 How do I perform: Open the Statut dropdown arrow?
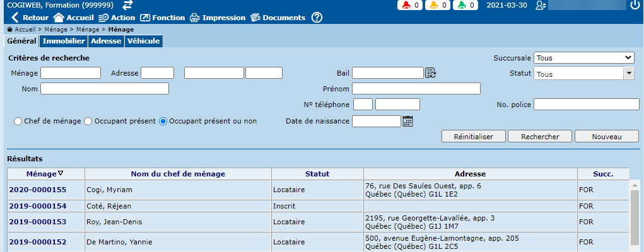pos(628,74)
